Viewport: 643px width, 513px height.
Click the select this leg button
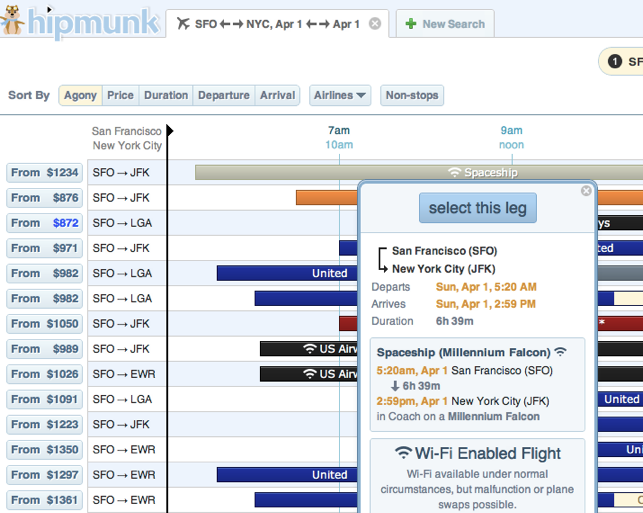477,208
